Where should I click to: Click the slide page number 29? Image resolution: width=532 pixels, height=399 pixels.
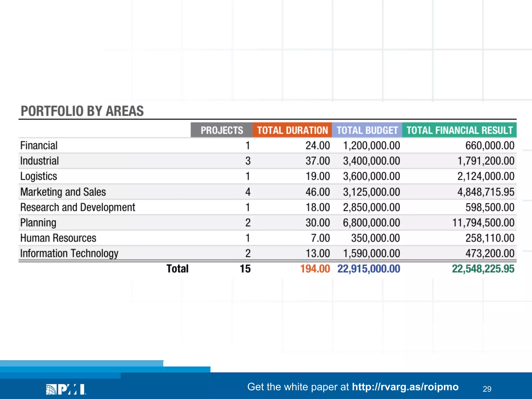click(x=487, y=389)
